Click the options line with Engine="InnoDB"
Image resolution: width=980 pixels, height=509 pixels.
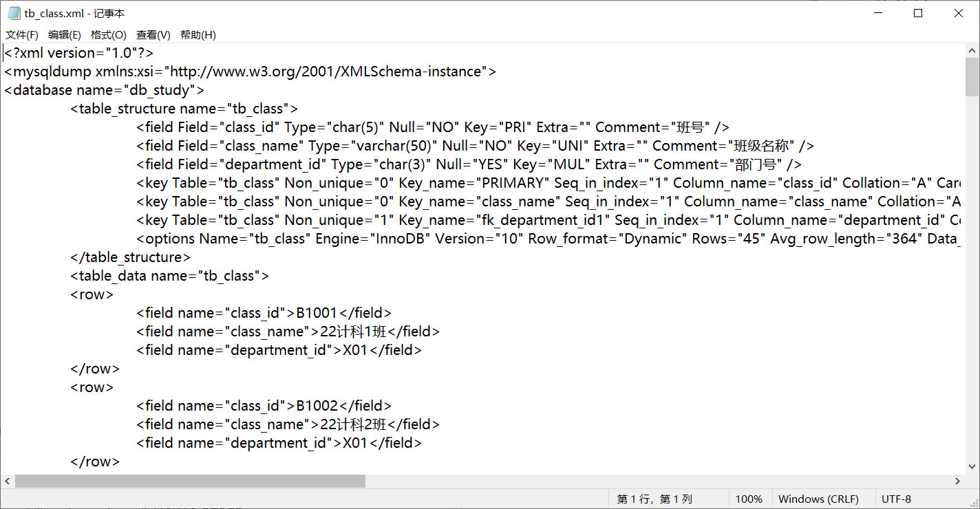coord(549,239)
